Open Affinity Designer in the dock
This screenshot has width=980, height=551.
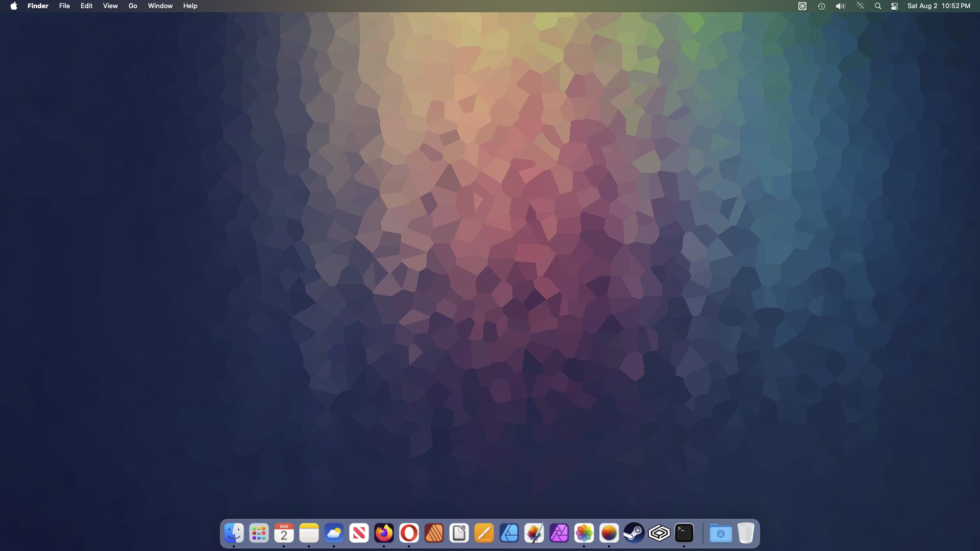pos(509,533)
